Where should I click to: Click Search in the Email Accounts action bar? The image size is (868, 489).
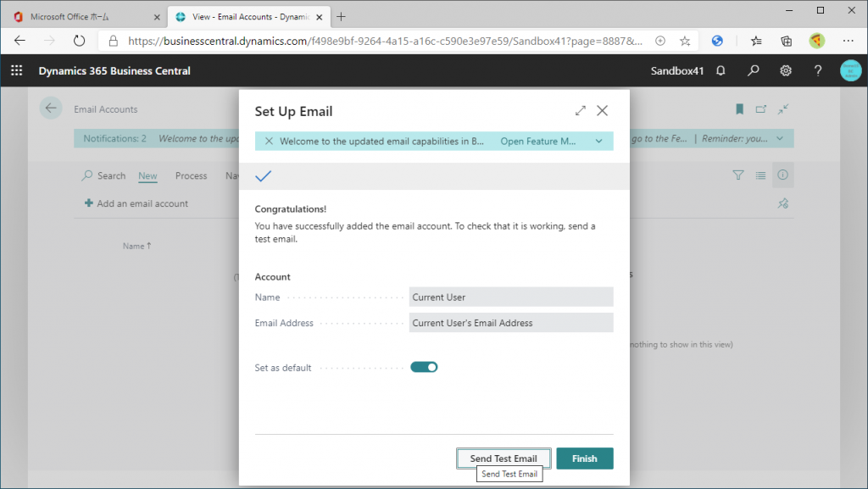pos(103,175)
